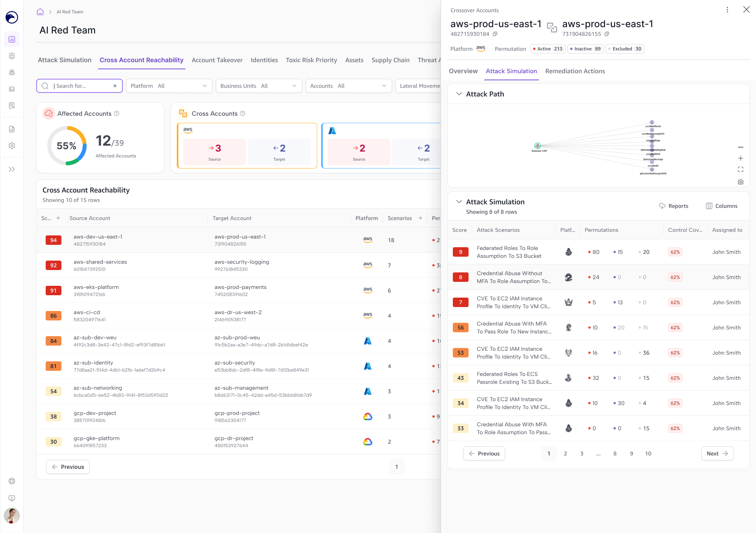Screen dimensions: 756x533
Task: Collapse the Attack Path section
Action: click(459, 94)
